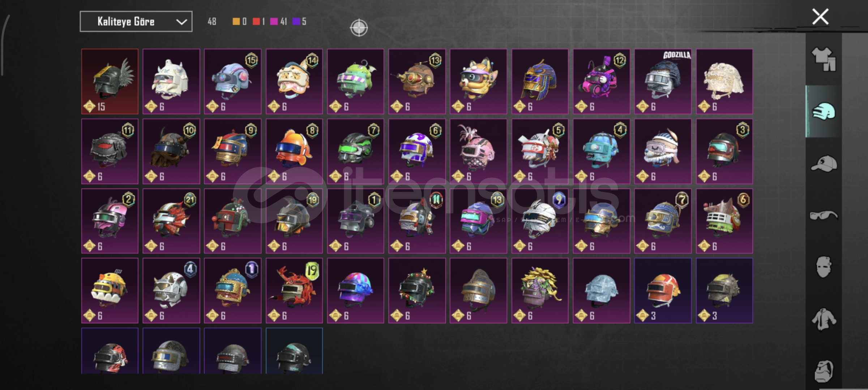
Task: Close the inventory with the X button
Action: (820, 17)
